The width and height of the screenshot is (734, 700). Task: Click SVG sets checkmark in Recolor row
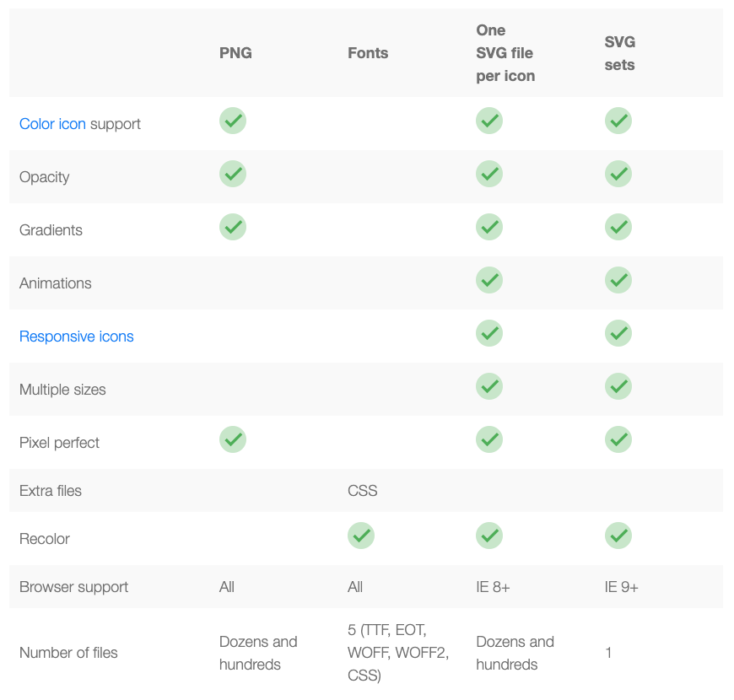(618, 536)
